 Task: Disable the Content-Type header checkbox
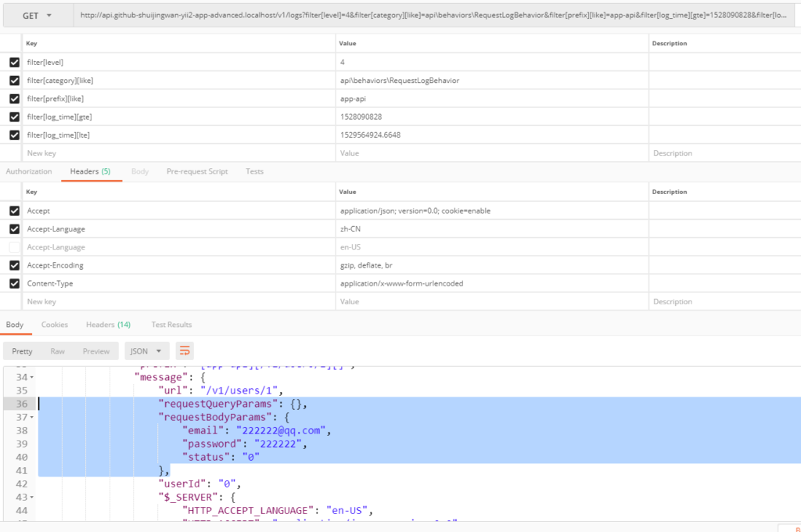14,284
